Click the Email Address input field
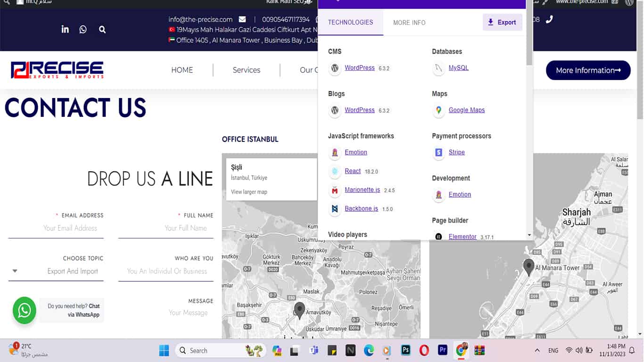The width and height of the screenshot is (644, 362). click(x=56, y=228)
